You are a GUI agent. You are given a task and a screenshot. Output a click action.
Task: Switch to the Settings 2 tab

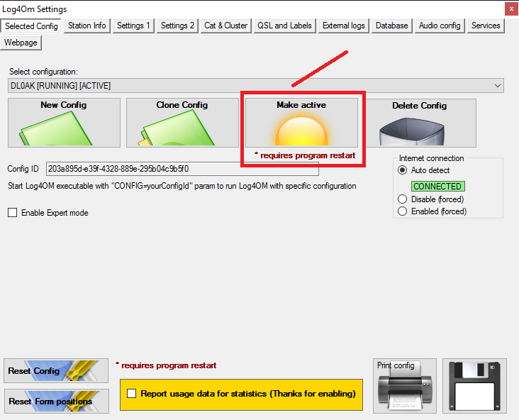click(x=177, y=26)
